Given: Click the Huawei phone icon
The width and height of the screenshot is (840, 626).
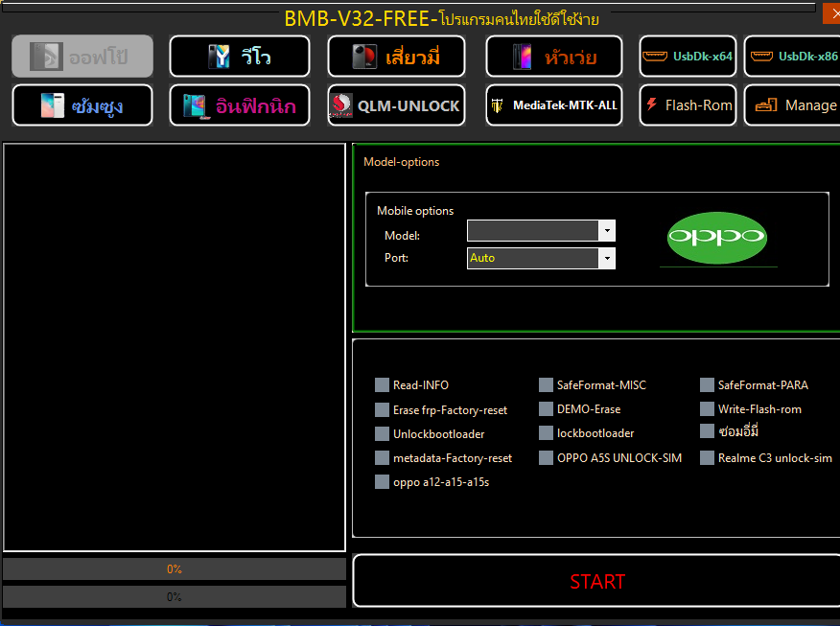Looking at the screenshot, I should point(522,57).
